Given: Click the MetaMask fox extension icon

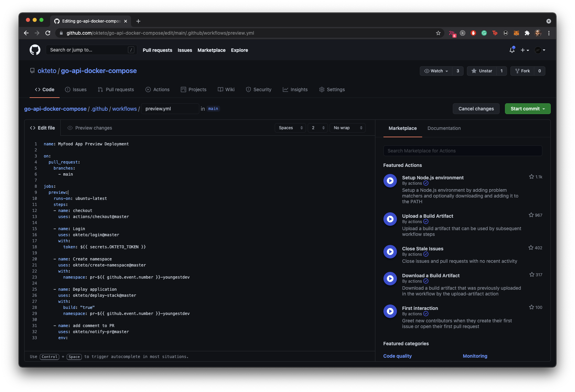Looking at the screenshot, I should (x=516, y=33).
